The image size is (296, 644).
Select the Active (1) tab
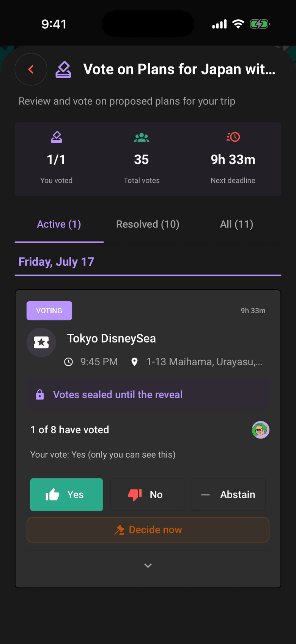[x=59, y=224]
